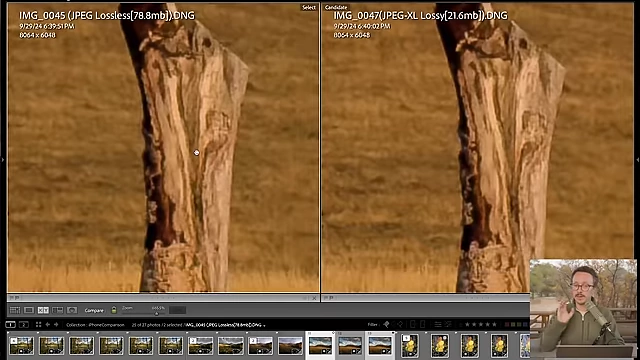Viewport: 640px width, 360px height.
Task: Set filter rating to five stars
Action: [494, 324]
